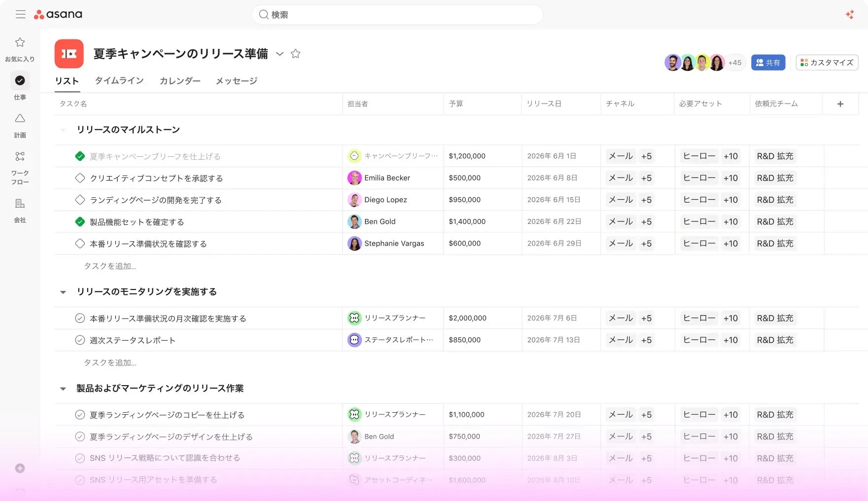
Task: Click Emilia Becker's avatar
Action: click(354, 178)
